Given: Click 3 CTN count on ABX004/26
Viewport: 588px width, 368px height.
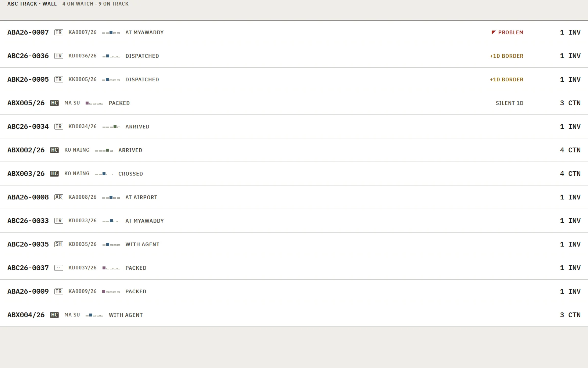Looking at the screenshot, I should pyautogui.click(x=570, y=315).
